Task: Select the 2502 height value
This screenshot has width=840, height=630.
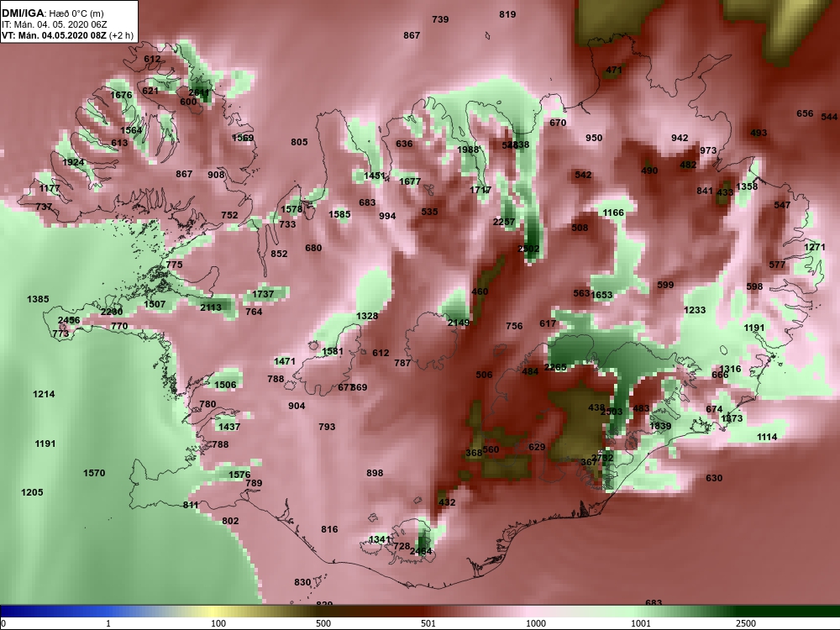Action: (528, 249)
